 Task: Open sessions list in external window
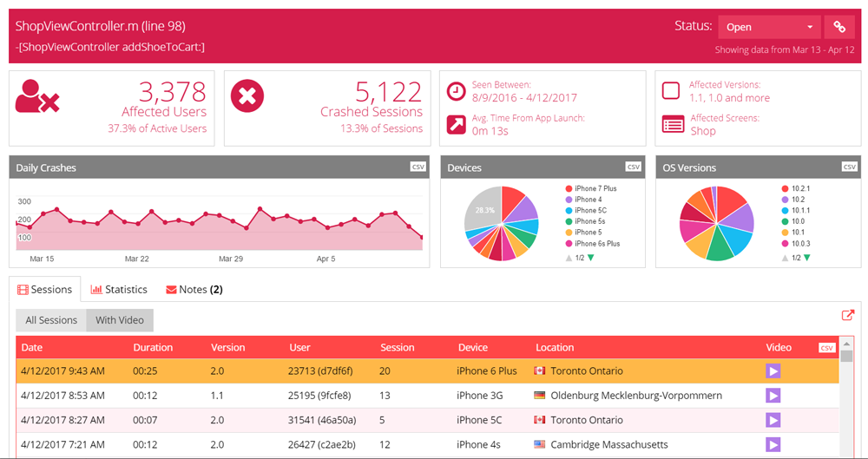click(848, 316)
